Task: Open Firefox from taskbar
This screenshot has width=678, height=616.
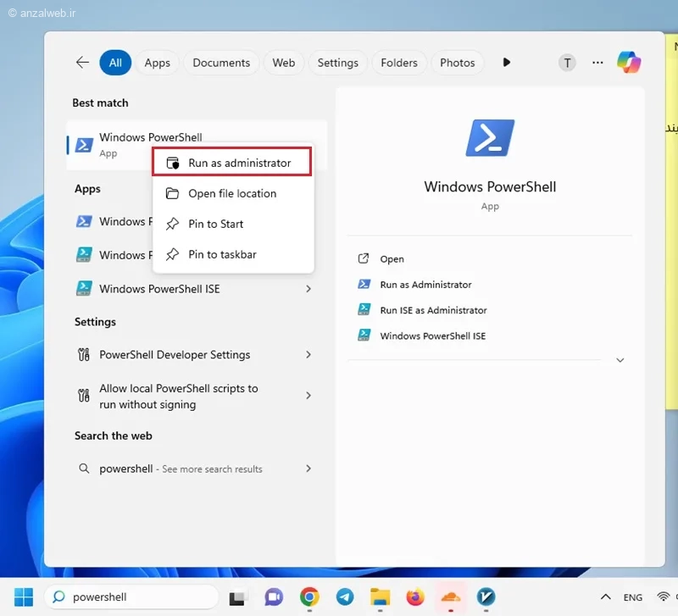Action: tap(415, 597)
